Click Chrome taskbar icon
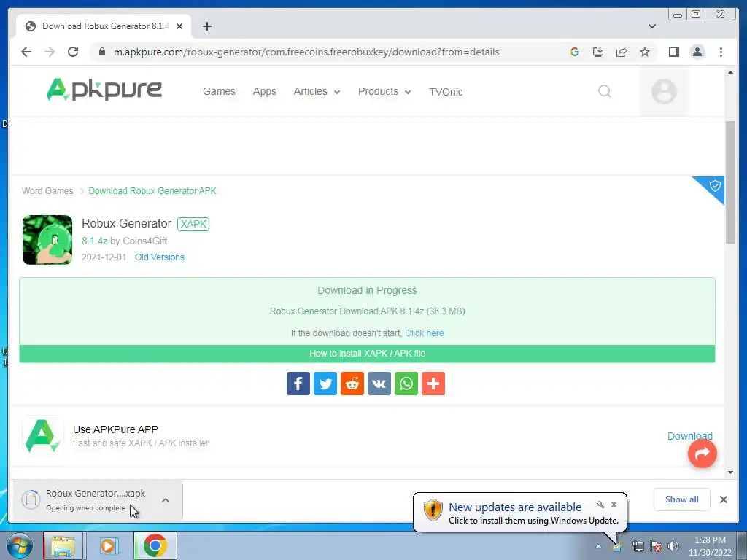 click(x=155, y=545)
